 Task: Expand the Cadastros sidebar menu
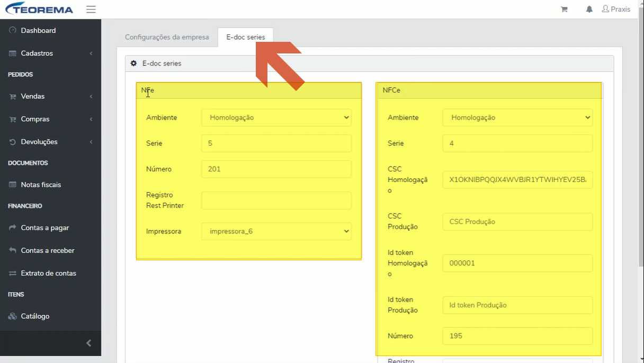point(50,53)
